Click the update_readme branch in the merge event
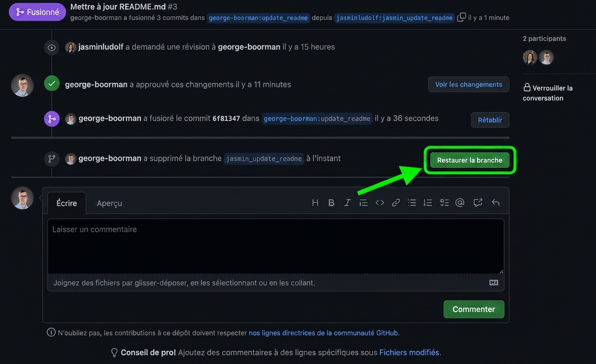The width and height of the screenshot is (596, 364). (317, 118)
